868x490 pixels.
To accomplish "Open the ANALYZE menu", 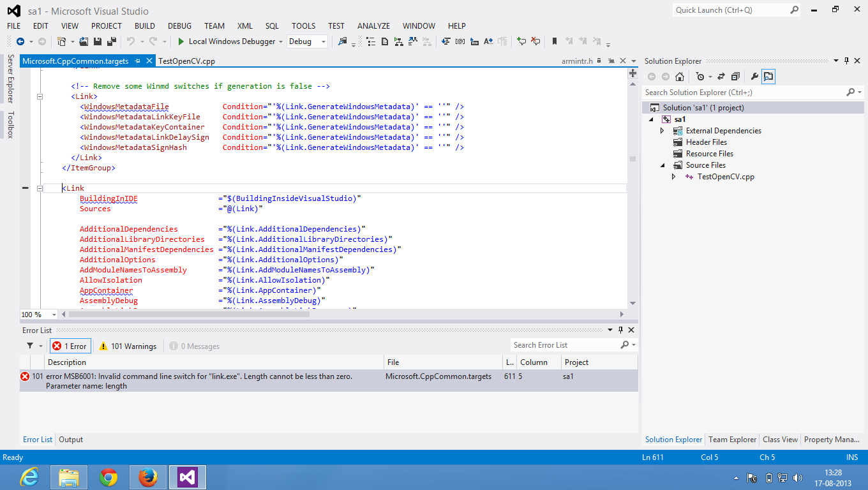I will click(x=373, y=26).
